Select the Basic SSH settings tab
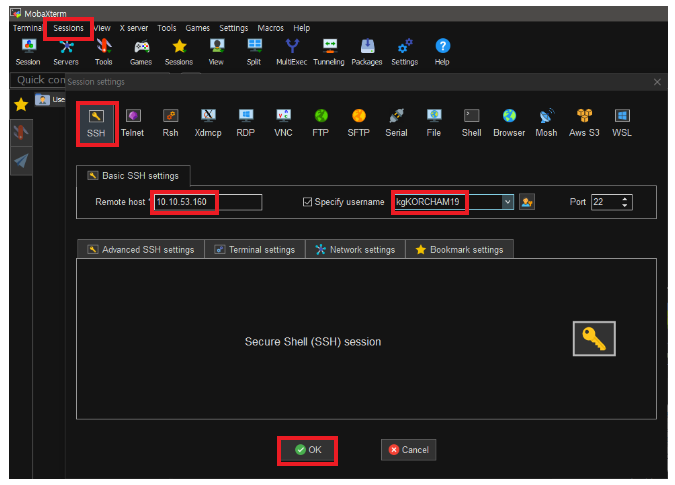 tap(133, 176)
